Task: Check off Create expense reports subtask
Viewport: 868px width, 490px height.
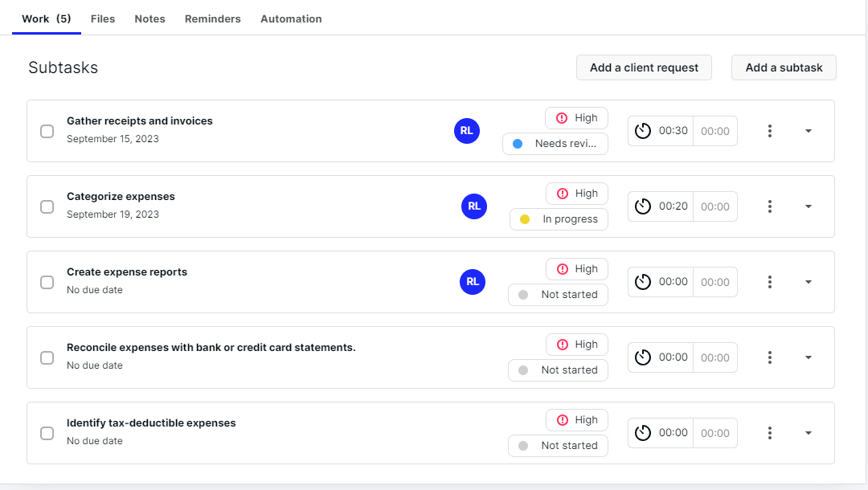Action: pos(47,282)
